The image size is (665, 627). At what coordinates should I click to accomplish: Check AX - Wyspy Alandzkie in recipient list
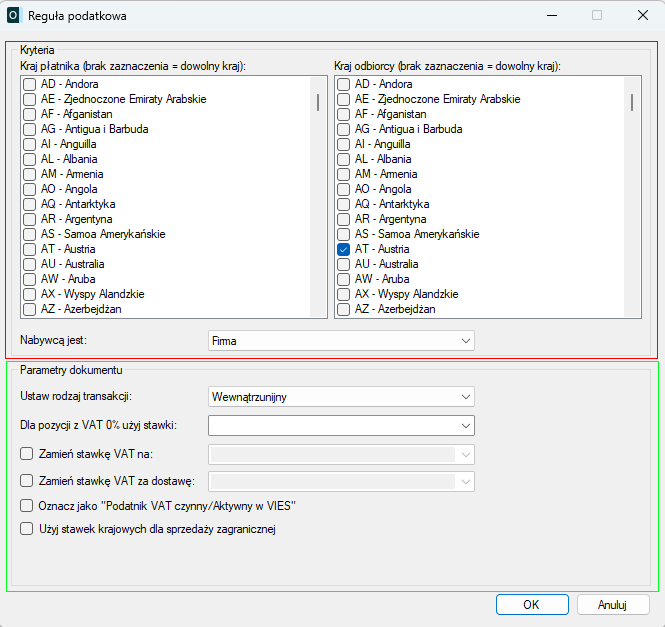(344, 294)
